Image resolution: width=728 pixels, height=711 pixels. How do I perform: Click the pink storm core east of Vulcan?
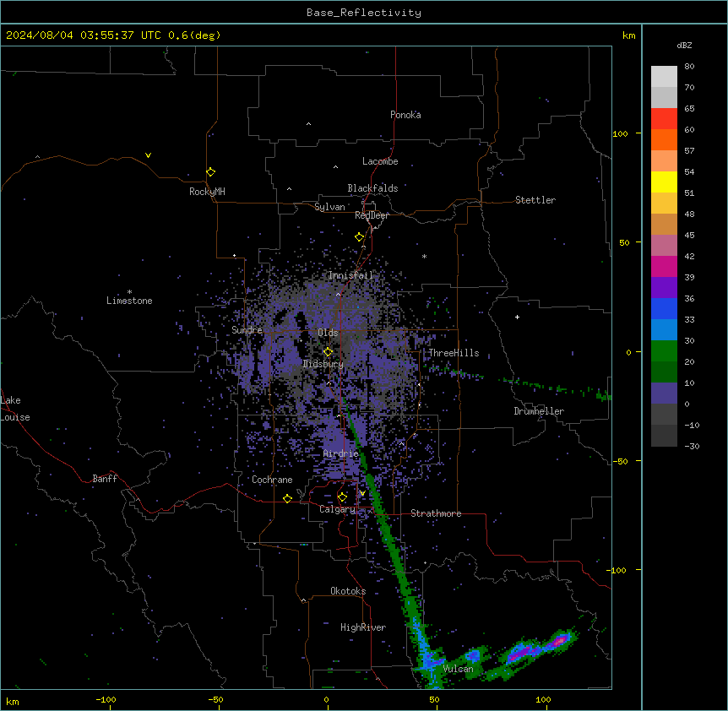coord(560,641)
